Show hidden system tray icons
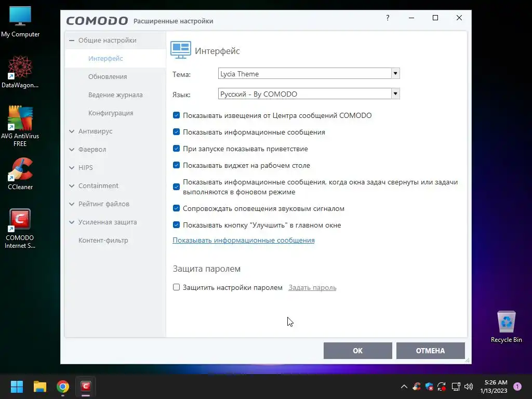Image resolution: width=532 pixels, height=399 pixels. coord(404,387)
